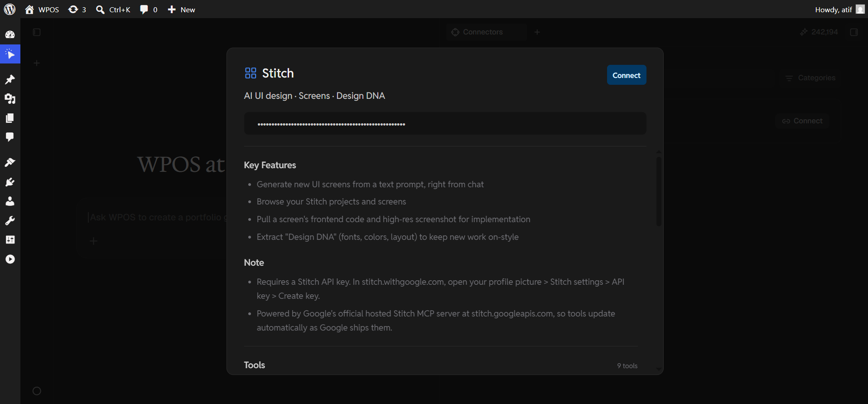Click the new chat plus icon
Screen dimensions: 868x404
click(37, 63)
